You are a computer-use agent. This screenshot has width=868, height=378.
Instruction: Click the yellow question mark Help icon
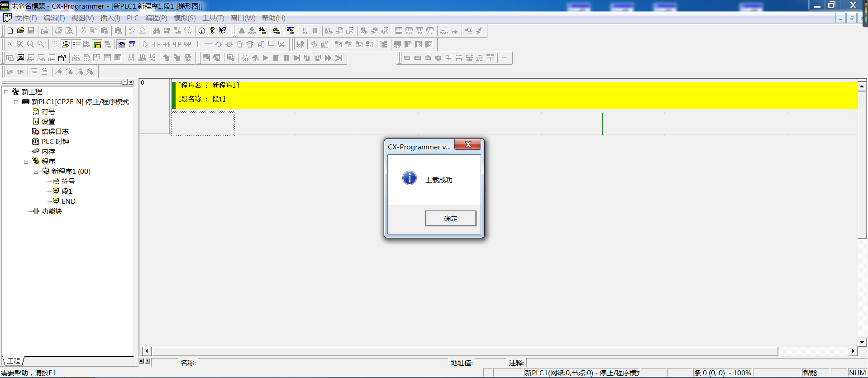point(212,31)
